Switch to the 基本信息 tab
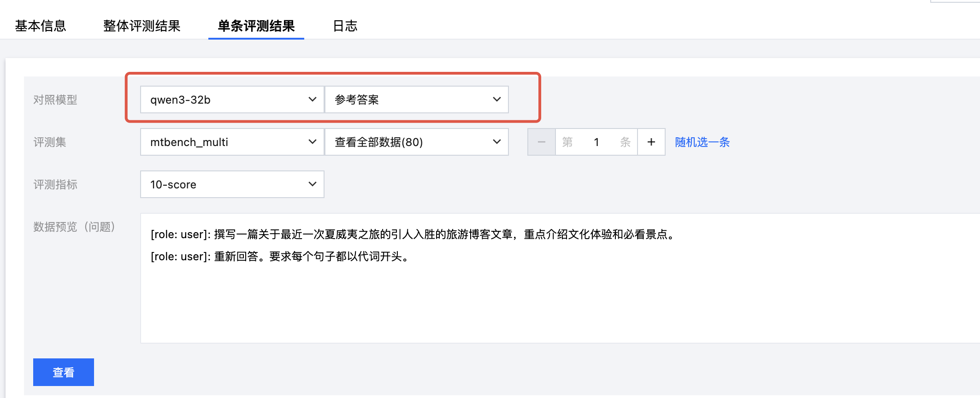Viewport: 980px width, 398px height. pos(41,26)
